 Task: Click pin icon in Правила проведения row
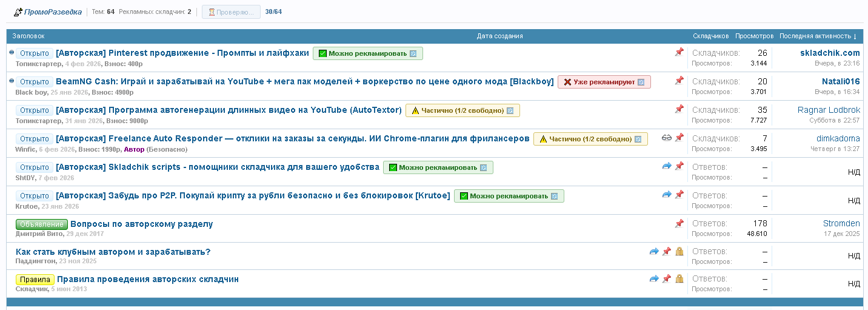(x=666, y=279)
